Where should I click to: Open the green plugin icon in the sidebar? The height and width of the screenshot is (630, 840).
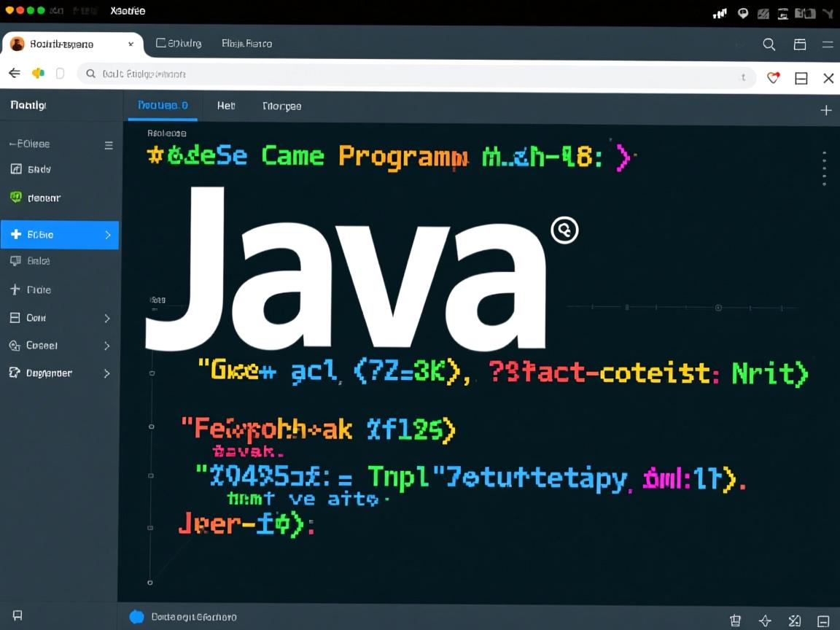[x=15, y=198]
